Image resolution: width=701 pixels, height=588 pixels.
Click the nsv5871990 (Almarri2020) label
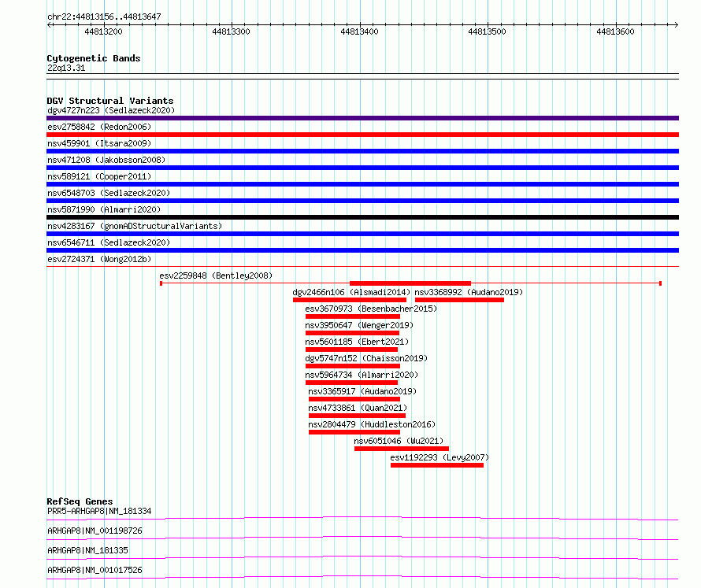[104, 209]
